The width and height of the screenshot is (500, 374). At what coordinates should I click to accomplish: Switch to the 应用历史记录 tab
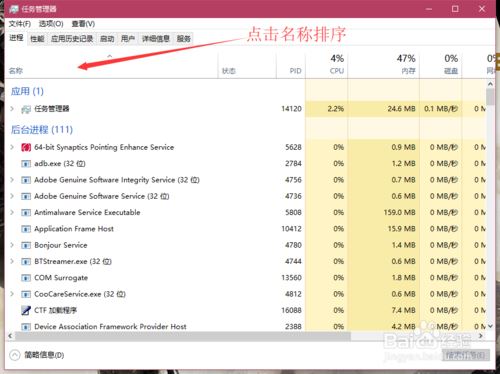point(72,39)
